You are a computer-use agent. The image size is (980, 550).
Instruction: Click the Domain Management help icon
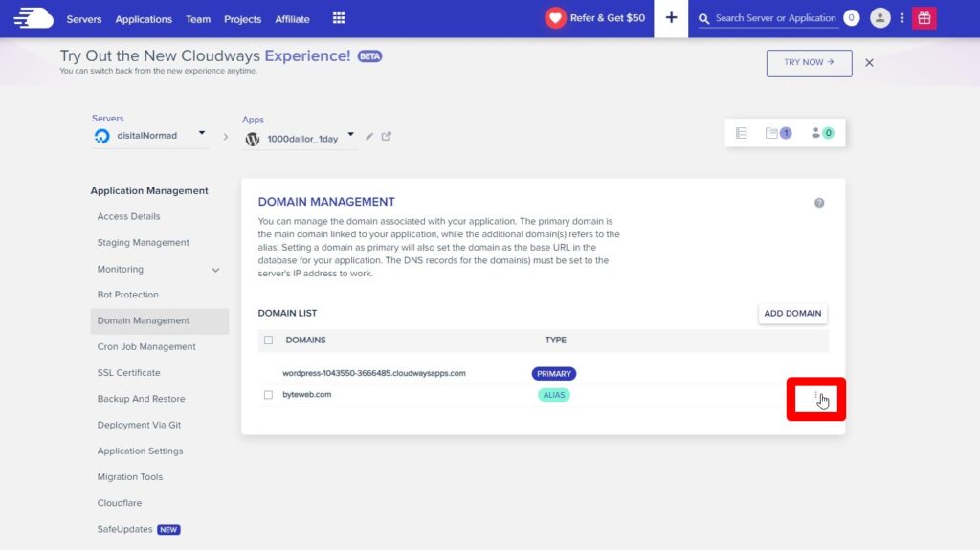[819, 203]
